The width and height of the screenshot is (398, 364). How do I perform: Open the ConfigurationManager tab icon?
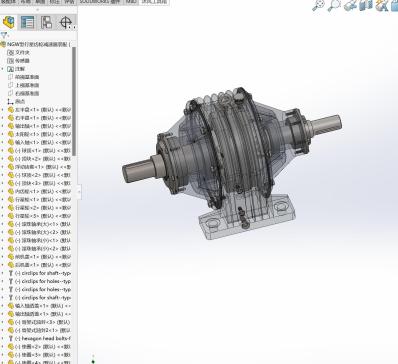point(46,22)
